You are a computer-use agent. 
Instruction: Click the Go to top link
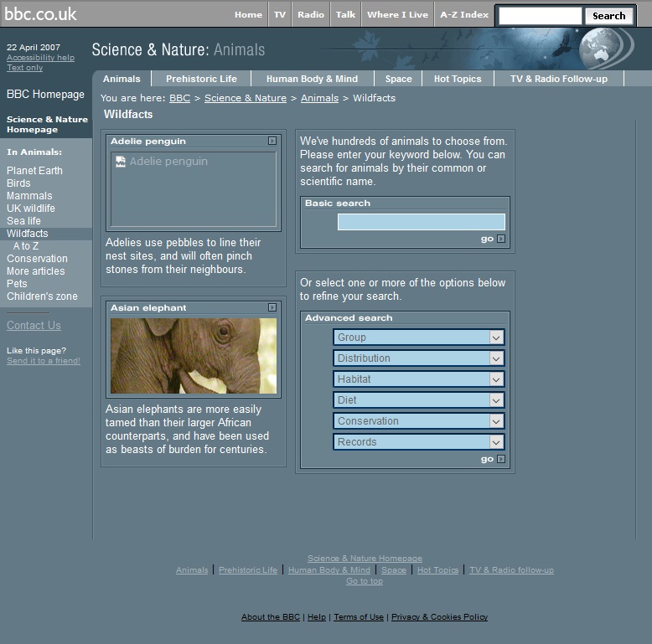(365, 581)
